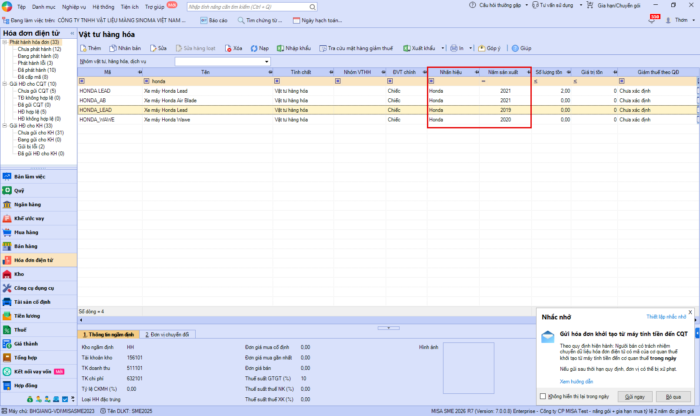
Task: Open the Kho warehouse module
Action: click(39, 274)
